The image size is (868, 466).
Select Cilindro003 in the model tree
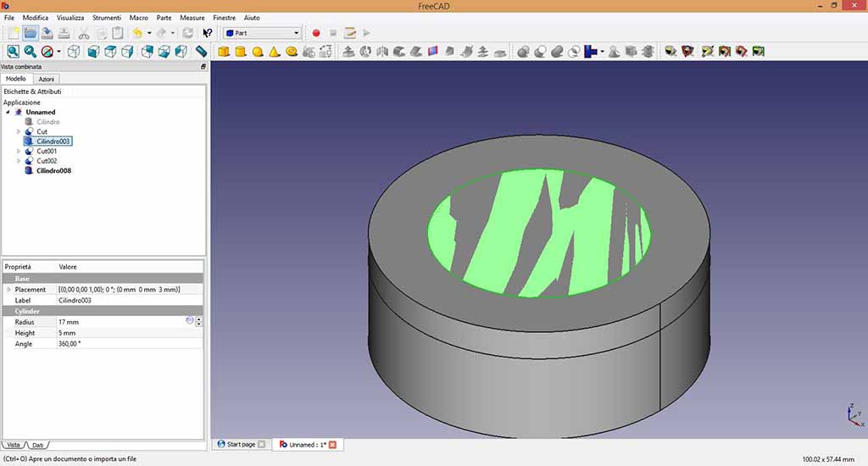[53, 141]
